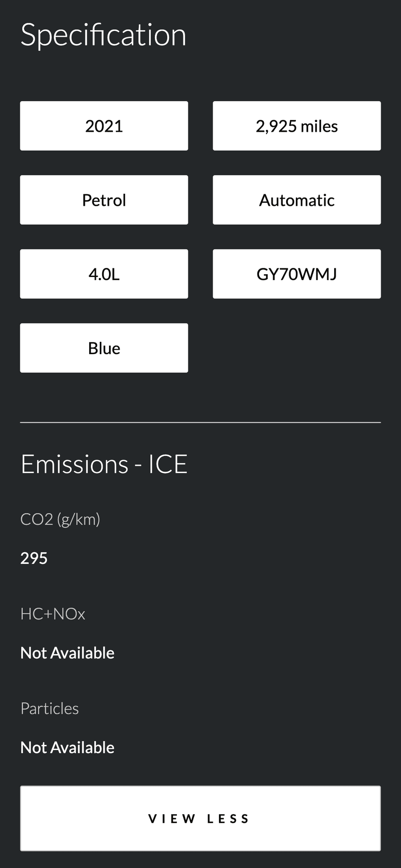Click the Specification section heading
The image size is (401, 868).
point(103,34)
